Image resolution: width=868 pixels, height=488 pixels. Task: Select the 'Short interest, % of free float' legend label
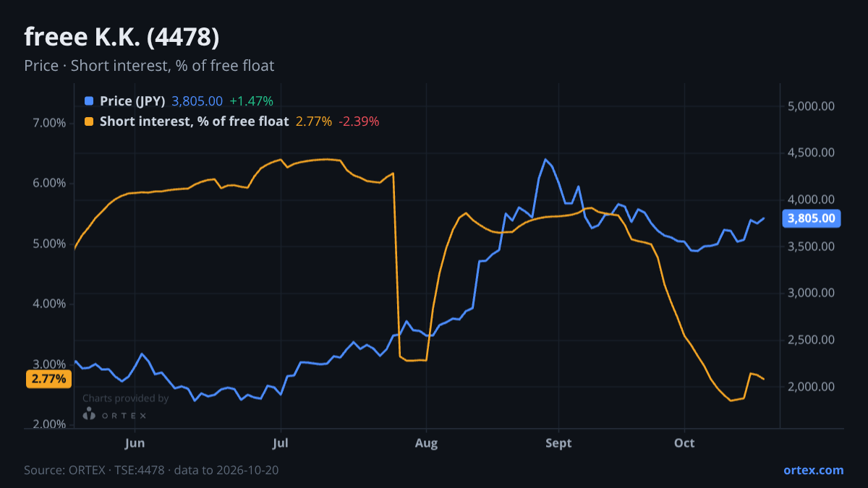[194, 121]
